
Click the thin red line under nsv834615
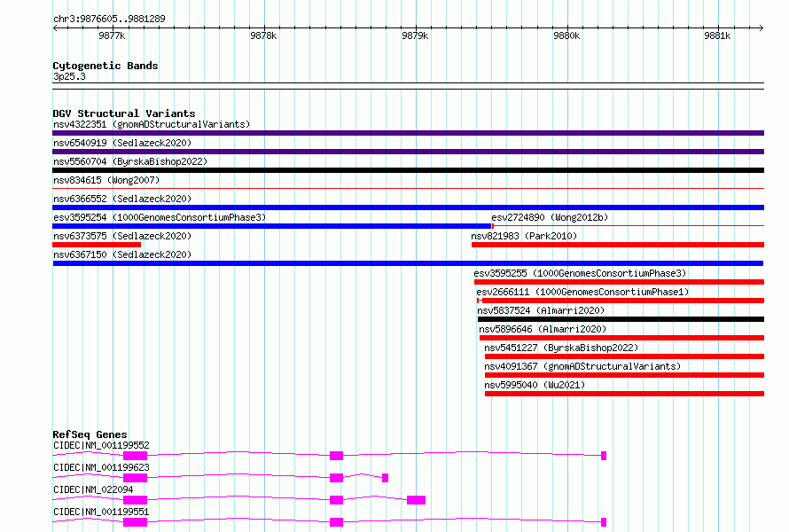(x=408, y=189)
